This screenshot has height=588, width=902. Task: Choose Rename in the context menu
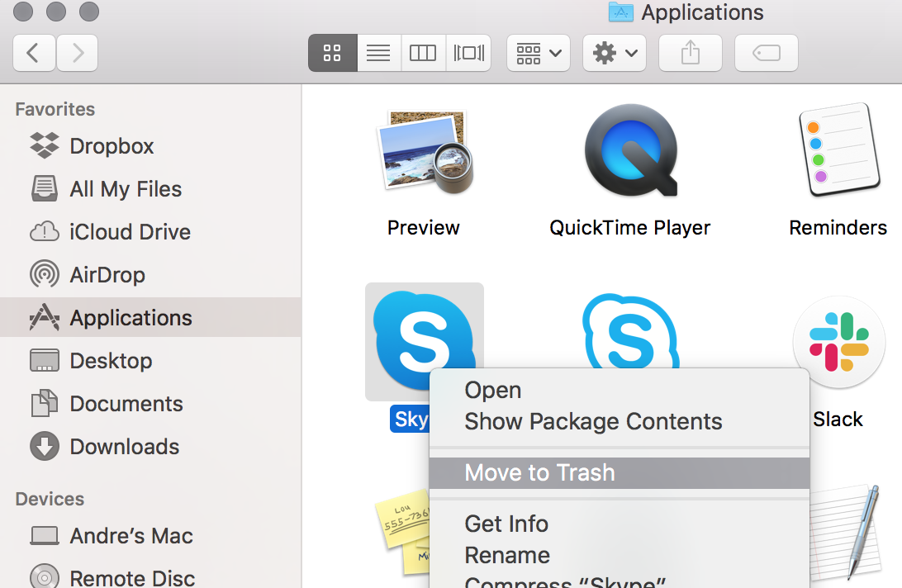[x=620, y=556]
